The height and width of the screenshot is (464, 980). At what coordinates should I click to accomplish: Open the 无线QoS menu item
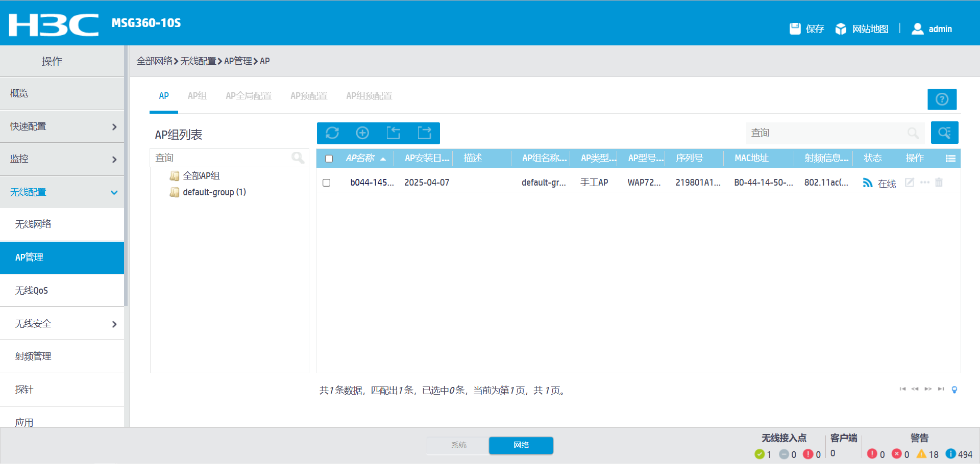point(62,291)
